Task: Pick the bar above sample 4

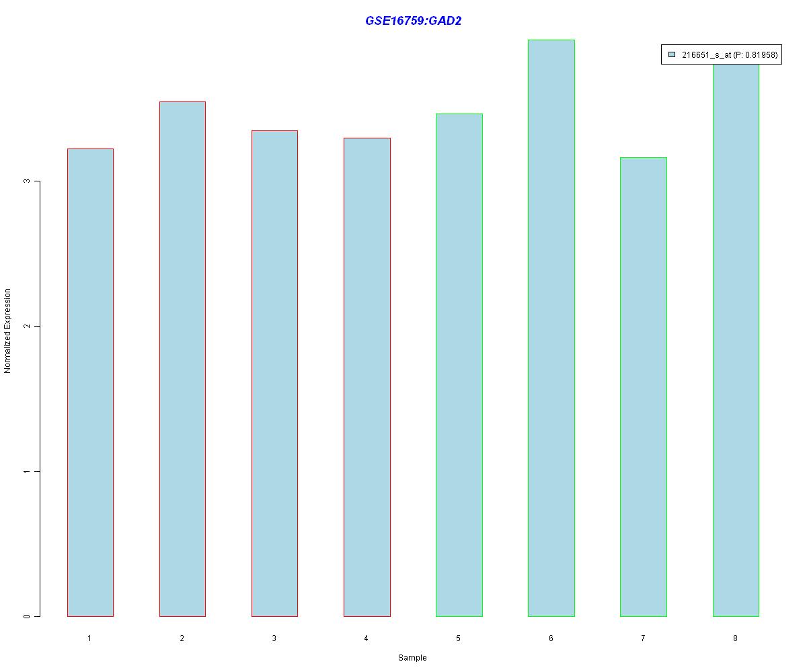Action: pyautogui.click(x=367, y=377)
